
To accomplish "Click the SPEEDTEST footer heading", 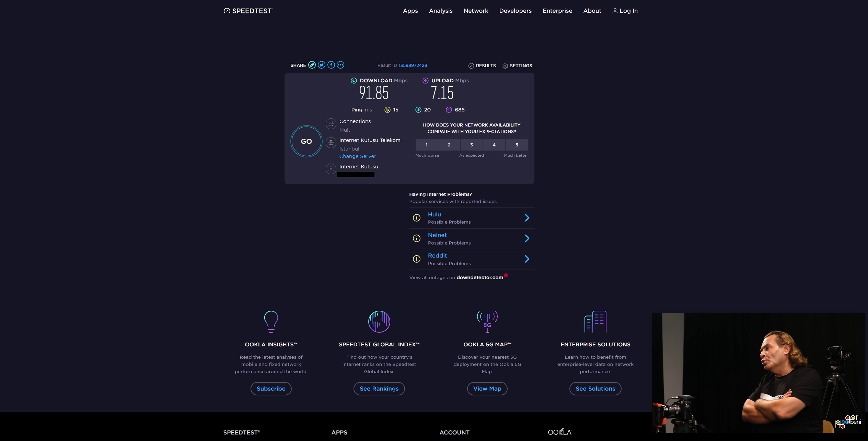I will click(241, 432).
